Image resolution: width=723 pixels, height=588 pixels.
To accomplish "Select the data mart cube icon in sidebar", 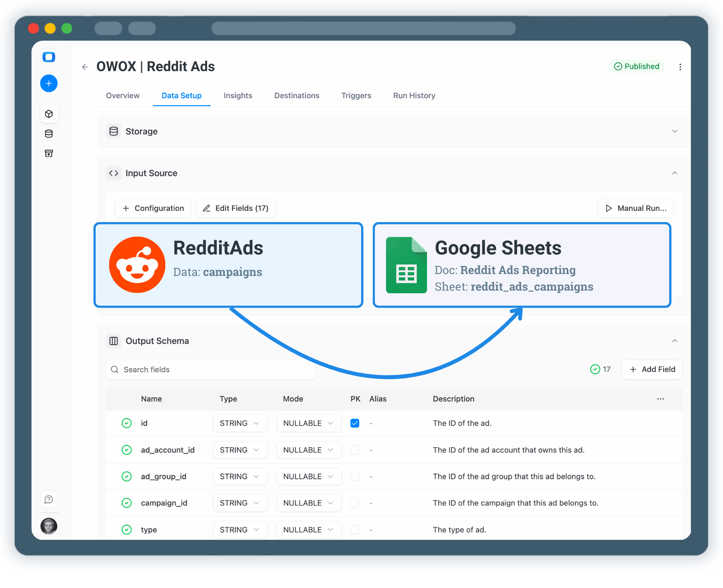I will (49, 114).
